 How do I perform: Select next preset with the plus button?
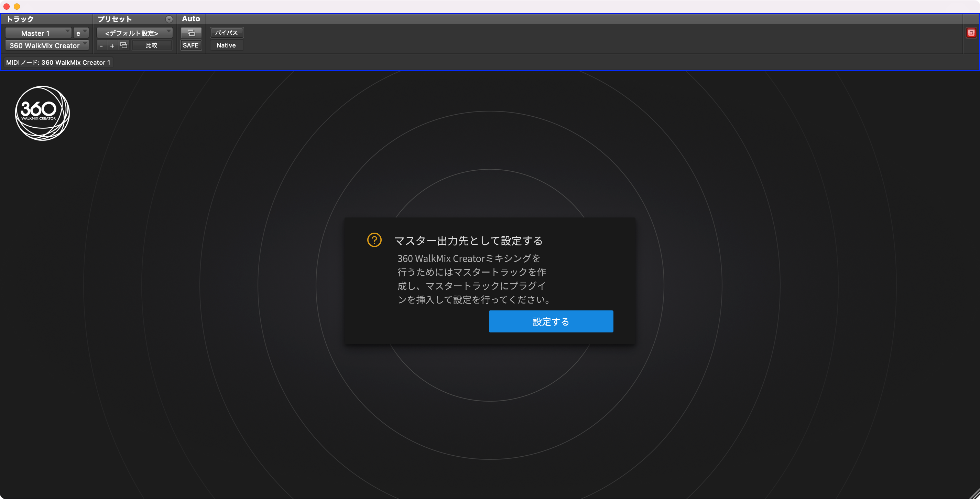[x=112, y=45]
